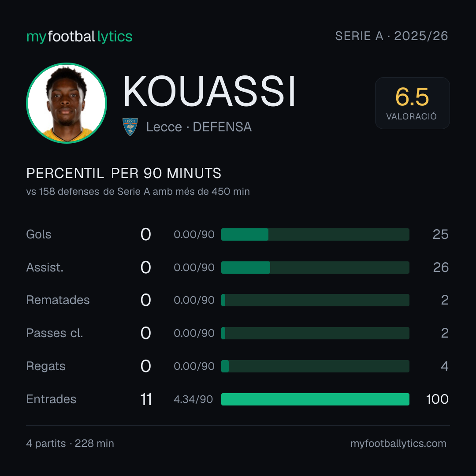
Task: Click the Gols percentile number 25
Action: coord(440,234)
